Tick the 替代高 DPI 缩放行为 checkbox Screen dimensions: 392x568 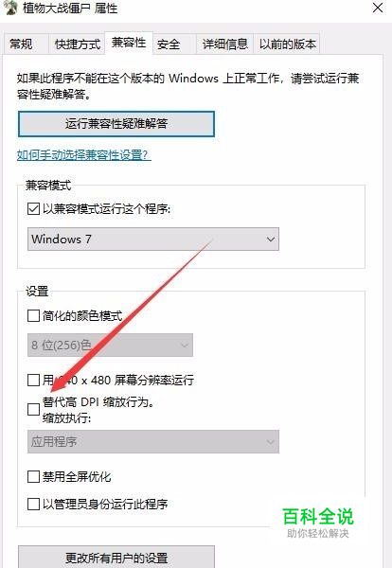(34, 409)
